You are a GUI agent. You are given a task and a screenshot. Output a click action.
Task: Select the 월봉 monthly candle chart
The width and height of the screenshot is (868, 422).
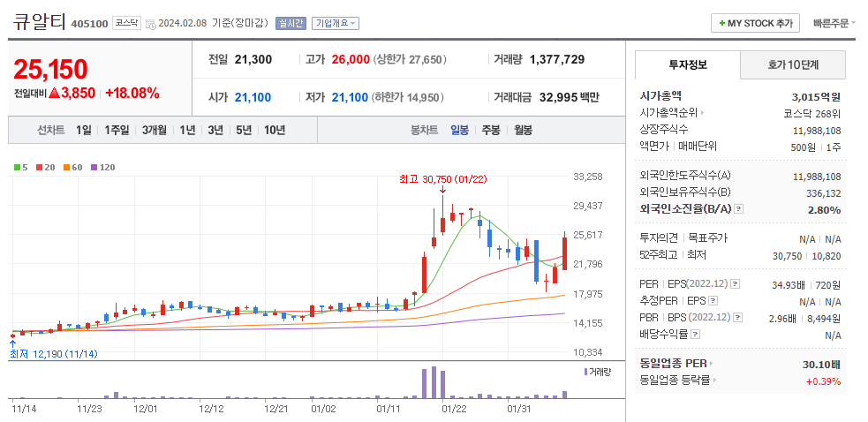coord(523,130)
